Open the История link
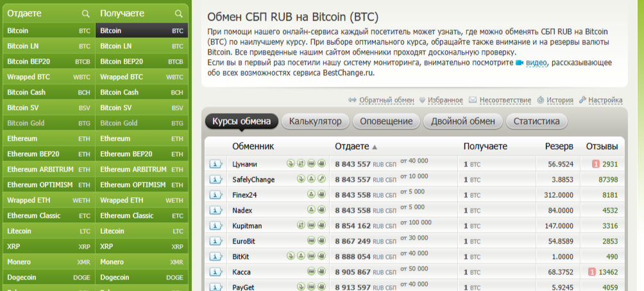The height and width of the screenshot is (291, 644). pos(560,100)
